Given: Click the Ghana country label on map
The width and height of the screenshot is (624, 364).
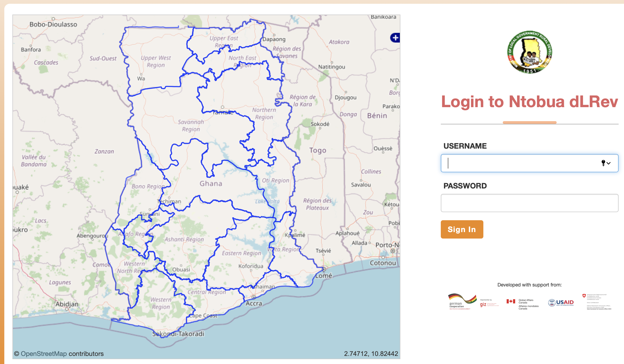Looking at the screenshot, I should (x=211, y=184).
